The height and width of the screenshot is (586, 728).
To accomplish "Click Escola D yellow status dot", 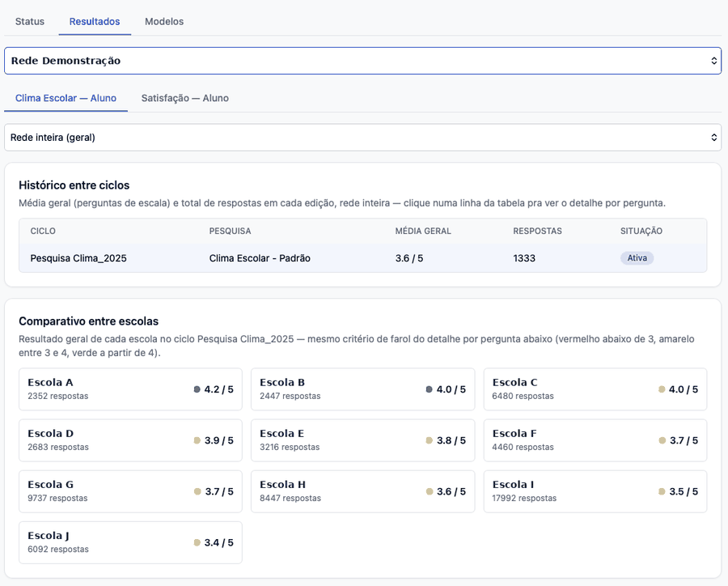I will 197,440.
